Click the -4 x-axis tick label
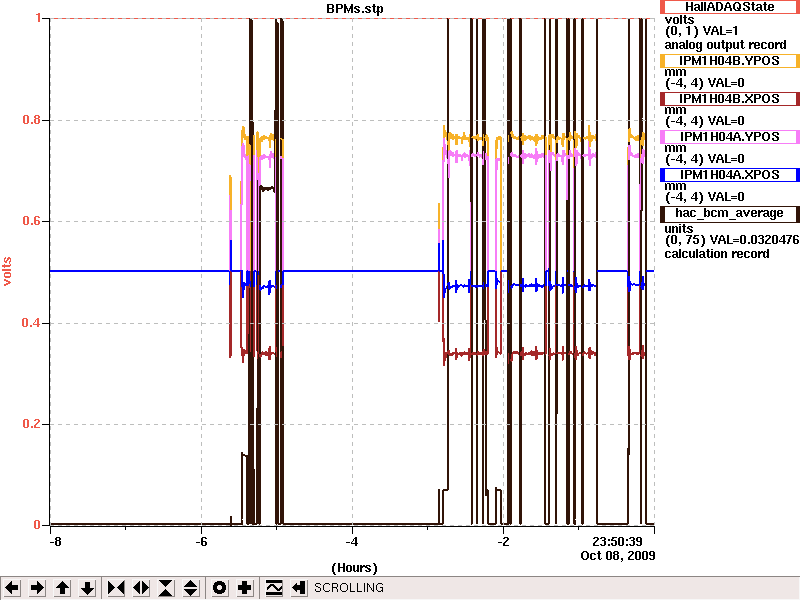This screenshot has height=600, width=800. 353,541
